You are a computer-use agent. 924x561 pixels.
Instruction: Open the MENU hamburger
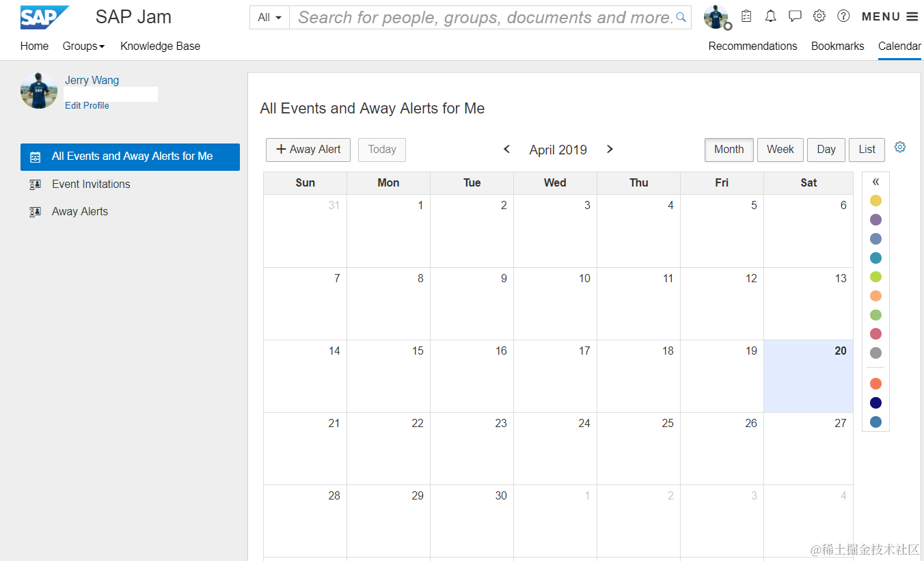890,17
